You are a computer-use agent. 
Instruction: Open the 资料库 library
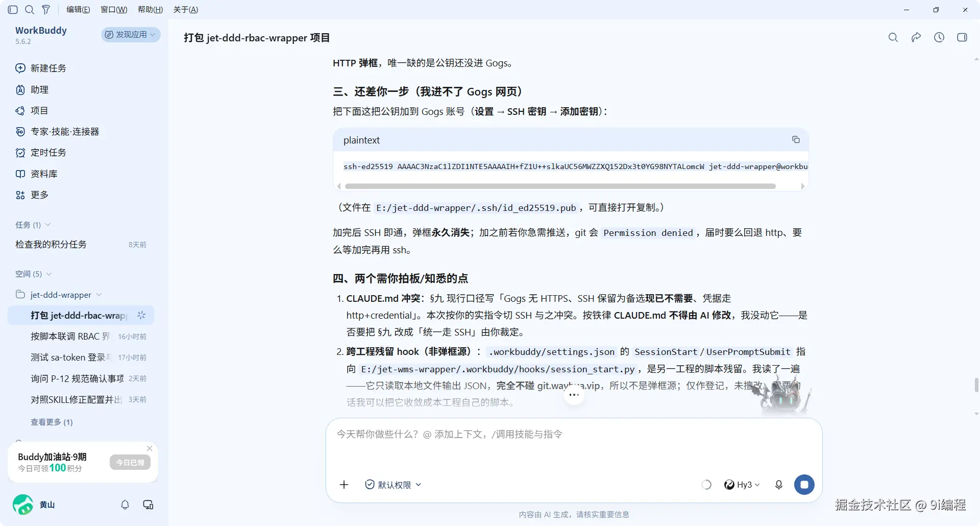pos(36,174)
